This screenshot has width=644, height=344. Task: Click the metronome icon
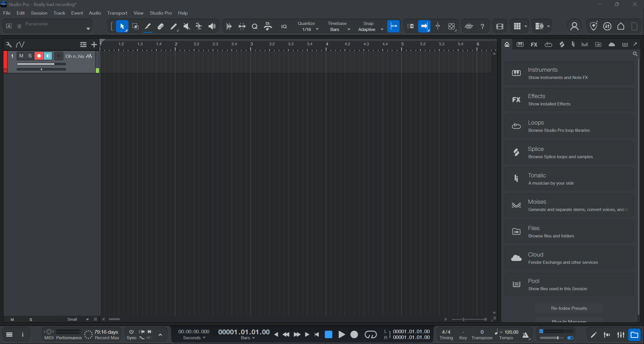pos(525,335)
